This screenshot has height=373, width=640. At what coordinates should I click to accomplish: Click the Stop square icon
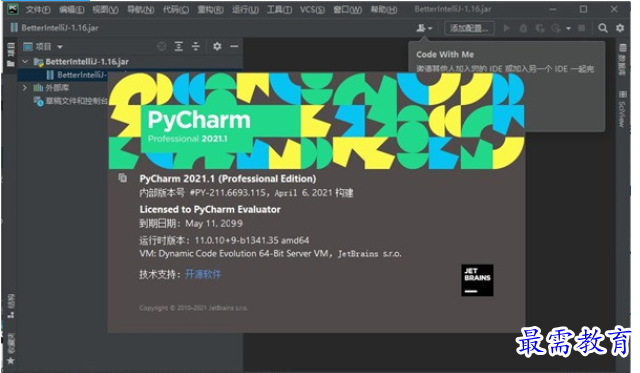(582, 28)
